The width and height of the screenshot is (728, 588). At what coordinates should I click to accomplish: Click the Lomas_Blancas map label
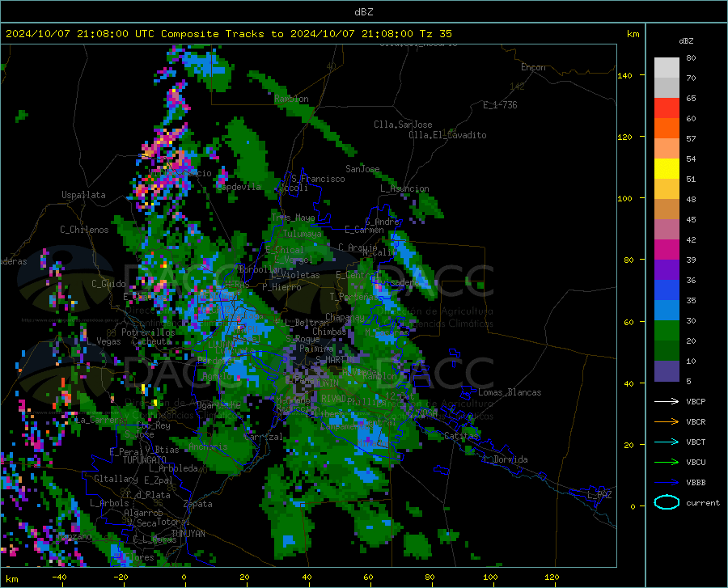pyautogui.click(x=510, y=392)
